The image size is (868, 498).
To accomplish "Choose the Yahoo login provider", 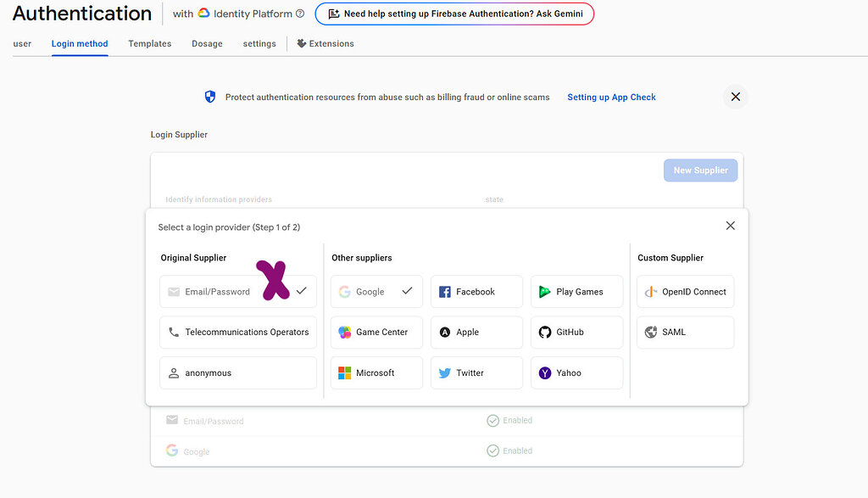I will 576,372.
